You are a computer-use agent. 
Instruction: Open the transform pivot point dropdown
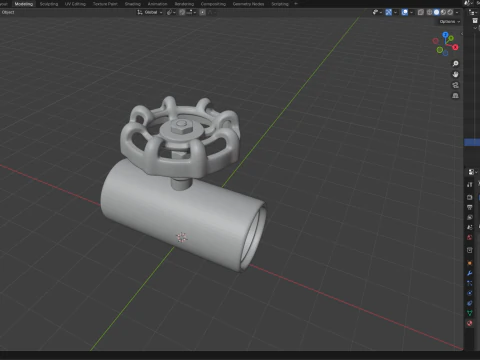[171, 12]
